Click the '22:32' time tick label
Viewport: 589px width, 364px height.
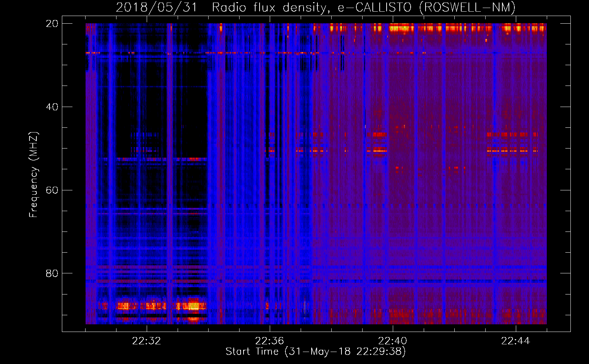tap(146, 341)
